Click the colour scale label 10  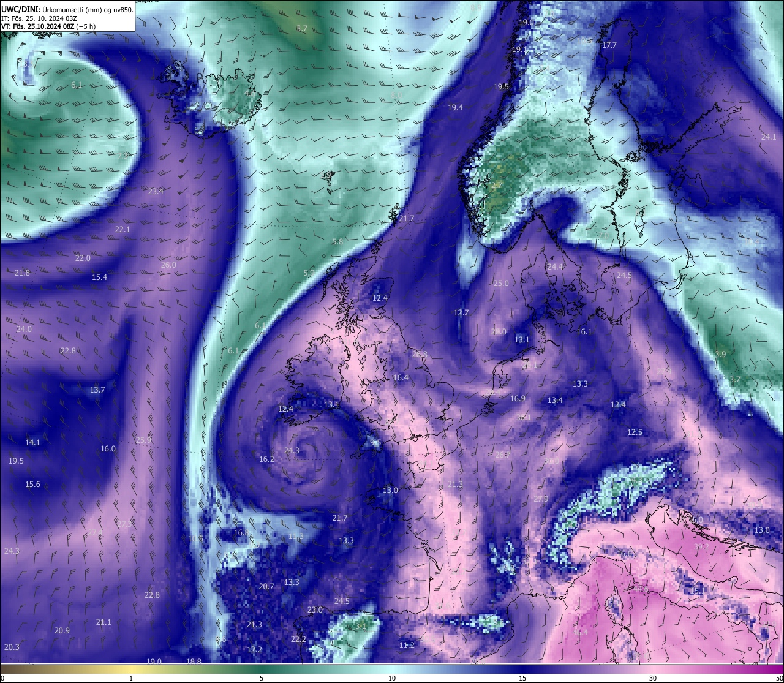[x=392, y=678]
